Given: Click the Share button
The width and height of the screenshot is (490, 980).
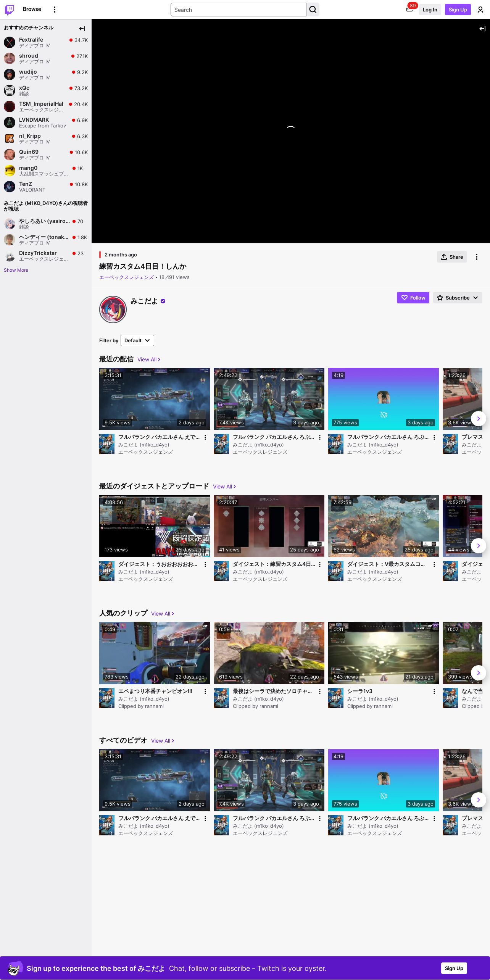Looking at the screenshot, I should point(452,257).
